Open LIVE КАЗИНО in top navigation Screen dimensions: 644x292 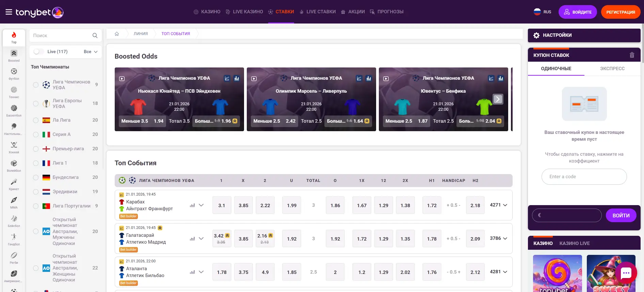coord(244,12)
